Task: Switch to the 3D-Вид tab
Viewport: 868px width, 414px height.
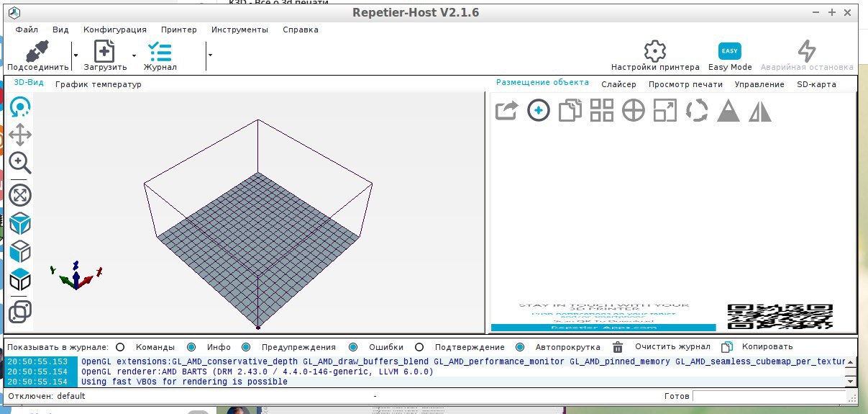Action: point(29,83)
